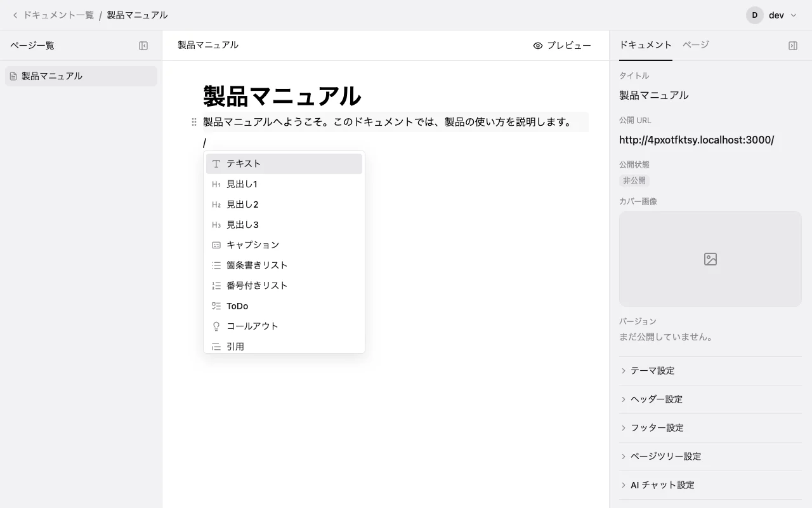The image size is (812, 508).
Task: Collapse the right document settings panel icon
Action: click(793, 46)
